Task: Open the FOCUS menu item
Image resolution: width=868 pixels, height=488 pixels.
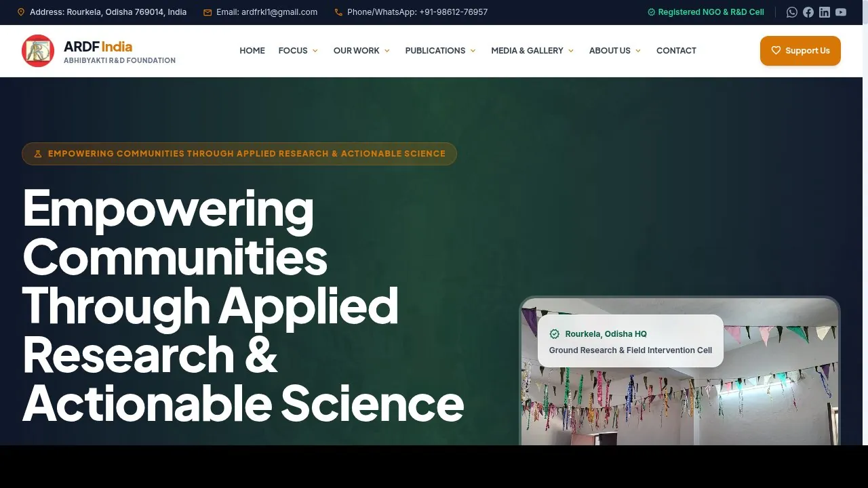Action: point(293,51)
